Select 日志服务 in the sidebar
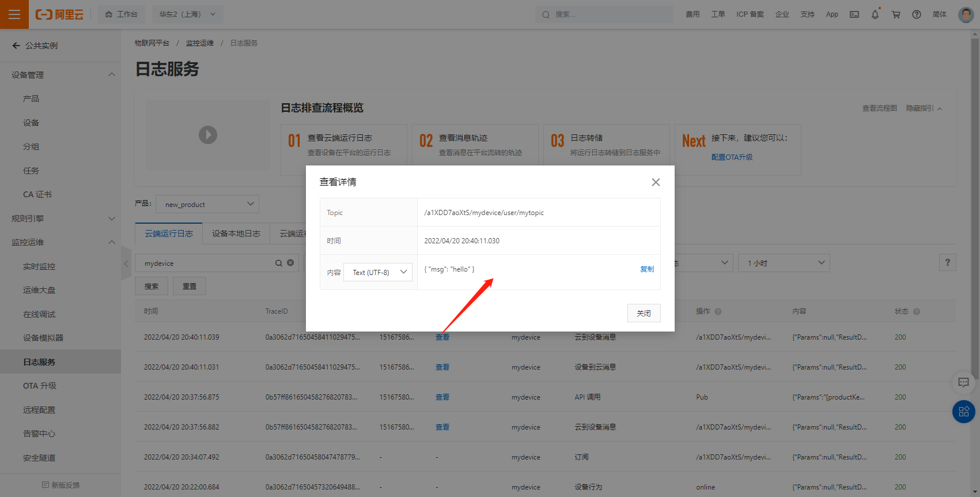The width and height of the screenshot is (980, 497). pos(60,362)
